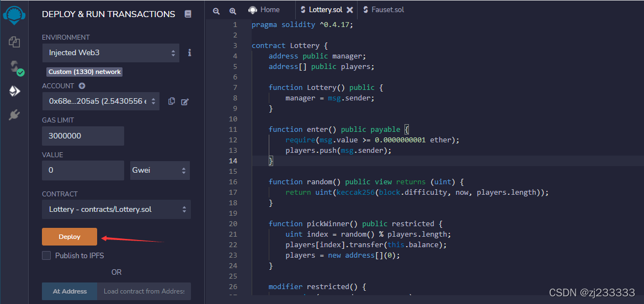This screenshot has width=644, height=304.
Task: Click the 'function enter() public payable' line
Action: tap(339, 130)
